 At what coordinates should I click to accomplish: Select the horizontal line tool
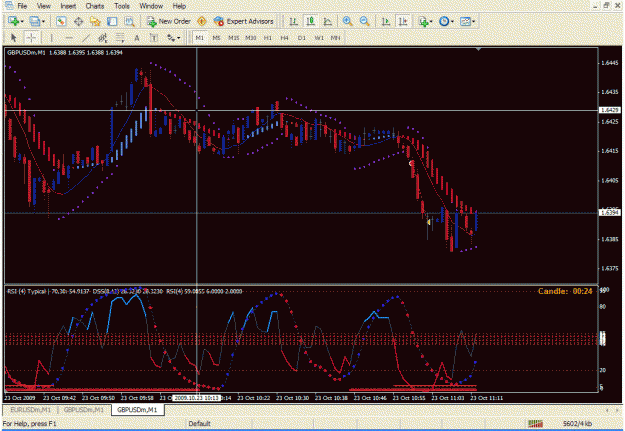pos(69,38)
